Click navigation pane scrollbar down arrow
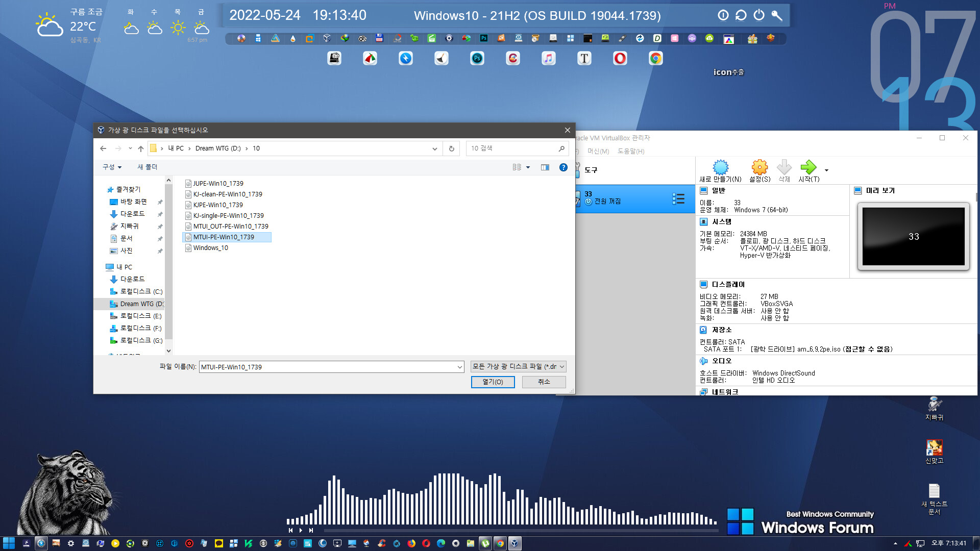Screen dimensions: 980x551 168,351
